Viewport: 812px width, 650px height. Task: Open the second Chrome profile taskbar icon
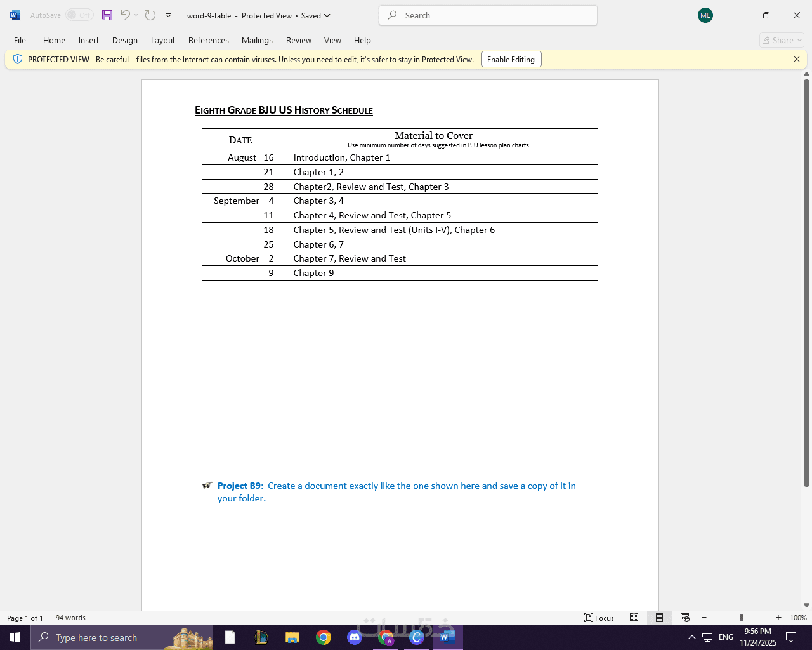point(386,637)
